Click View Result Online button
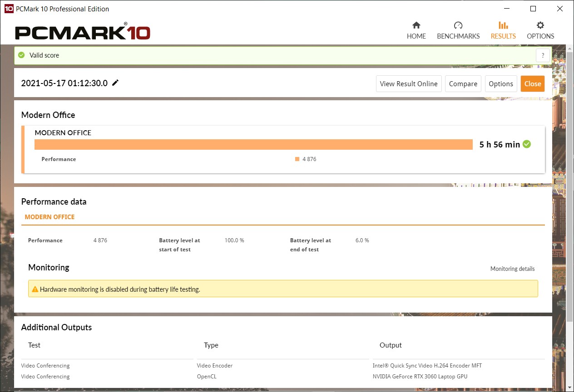This screenshot has height=392, width=574. [x=408, y=84]
